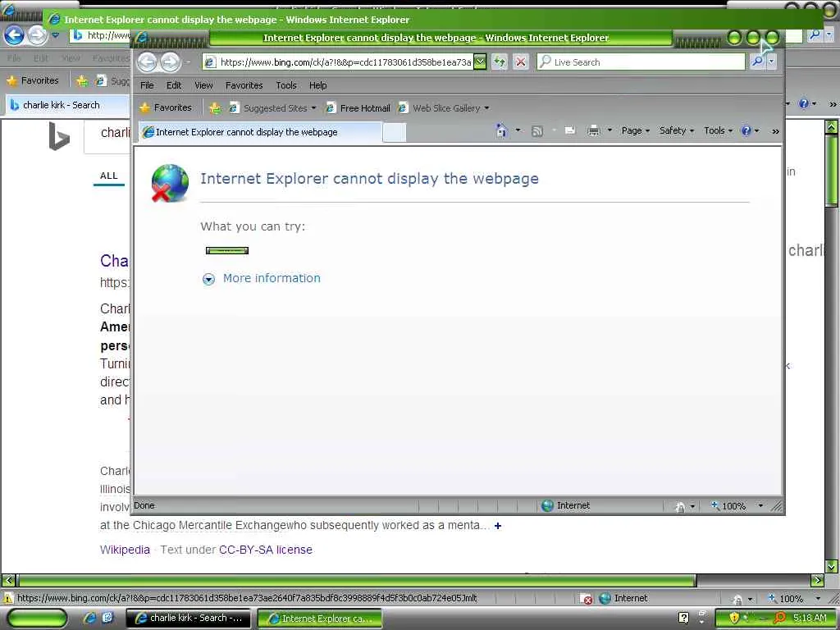Click the New Tab button
Image resolution: width=840 pixels, height=630 pixels.
[x=395, y=132]
